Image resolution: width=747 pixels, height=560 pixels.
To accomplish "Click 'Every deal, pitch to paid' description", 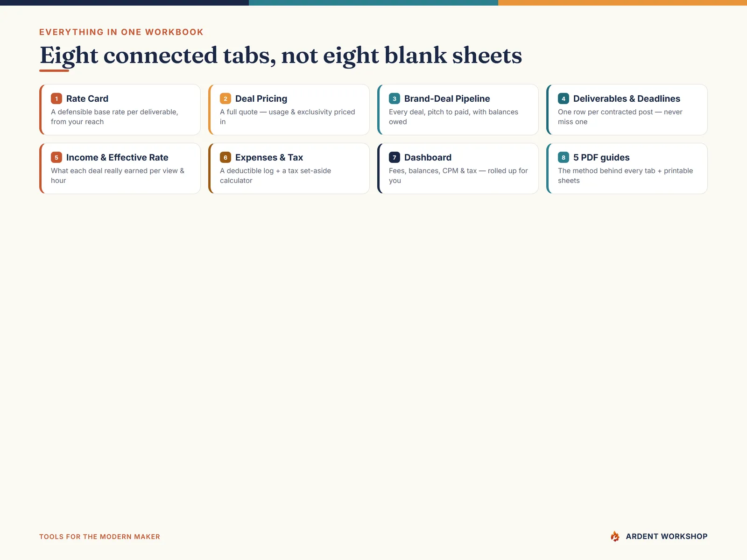I will pyautogui.click(x=453, y=117).
